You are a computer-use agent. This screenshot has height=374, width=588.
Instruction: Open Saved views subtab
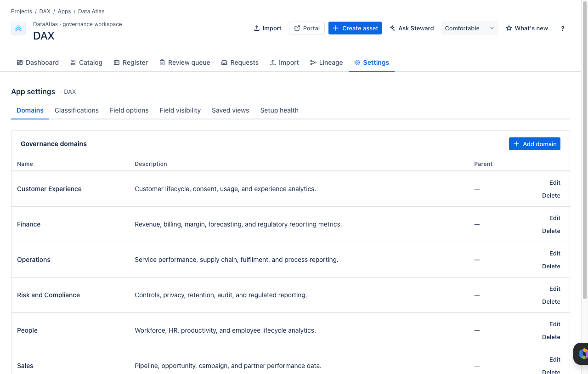pos(231,110)
